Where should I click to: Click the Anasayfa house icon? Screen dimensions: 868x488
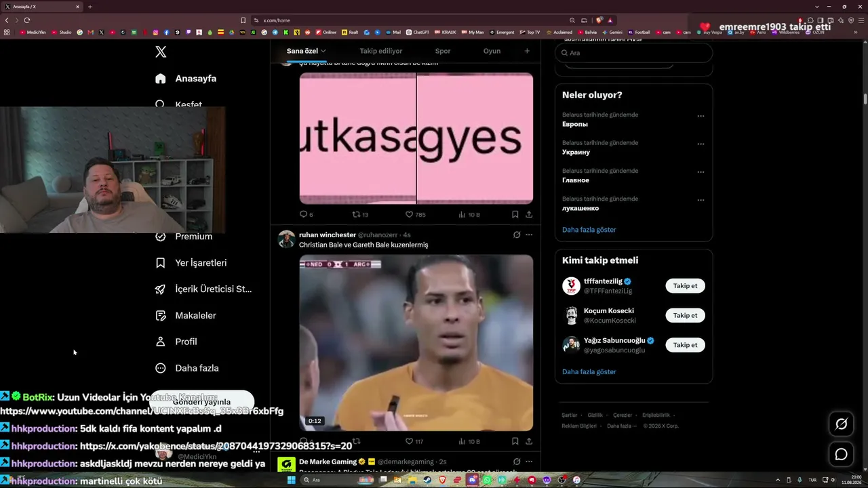(161, 79)
